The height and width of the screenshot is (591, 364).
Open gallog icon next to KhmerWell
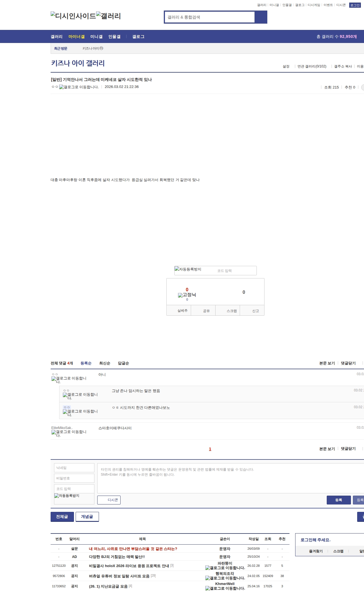click(x=225, y=588)
